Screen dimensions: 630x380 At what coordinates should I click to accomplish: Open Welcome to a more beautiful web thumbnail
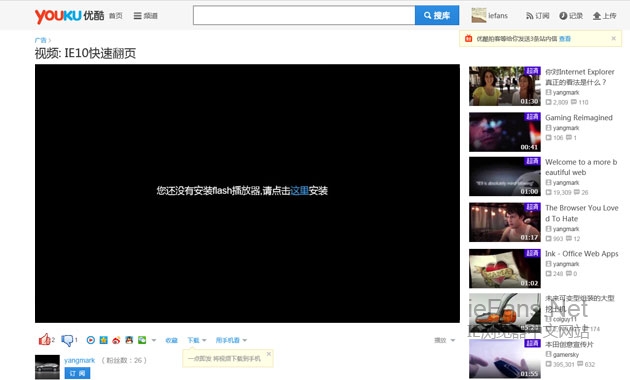pyautogui.click(x=505, y=176)
